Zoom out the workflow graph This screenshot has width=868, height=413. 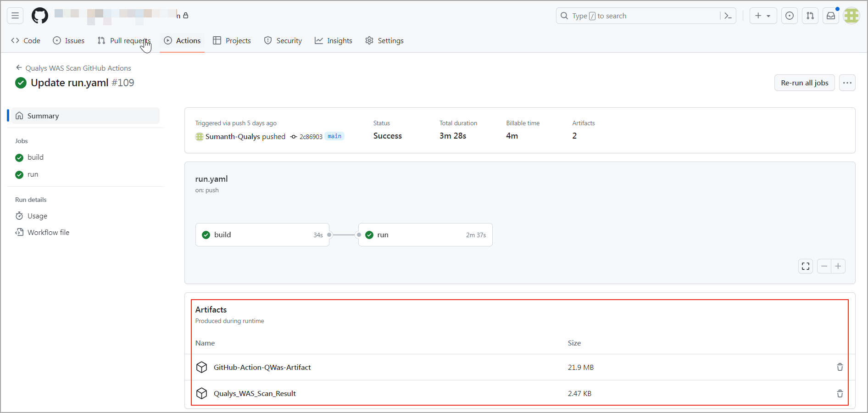tap(824, 266)
